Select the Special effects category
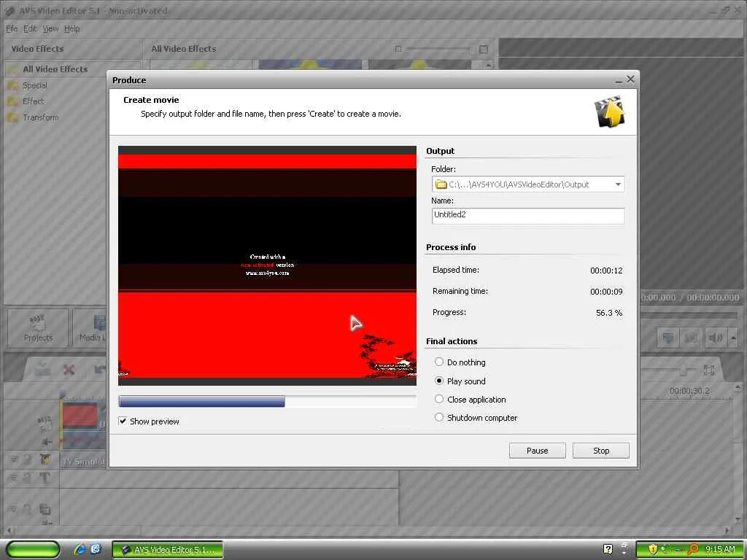This screenshot has width=747, height=560. tap(35, 85)
